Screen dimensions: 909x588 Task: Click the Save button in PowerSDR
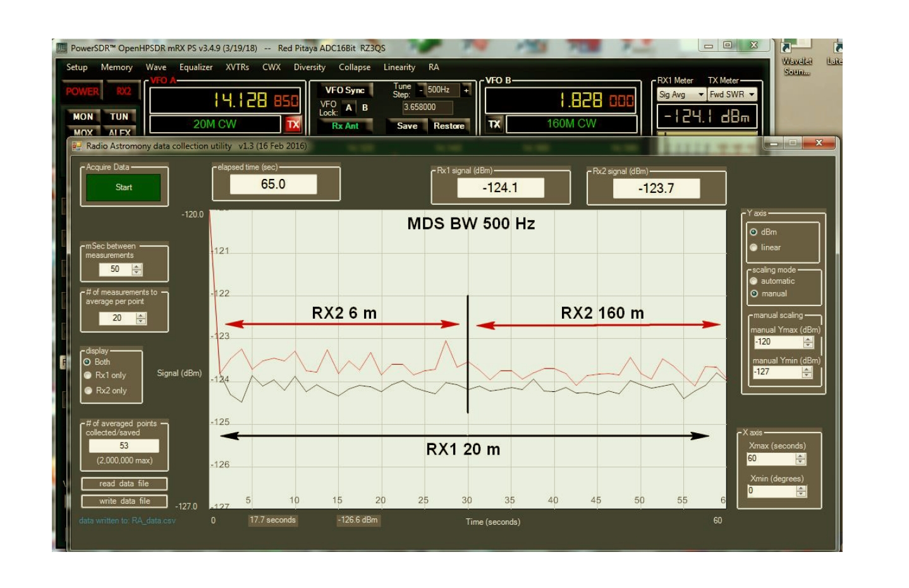407,126
